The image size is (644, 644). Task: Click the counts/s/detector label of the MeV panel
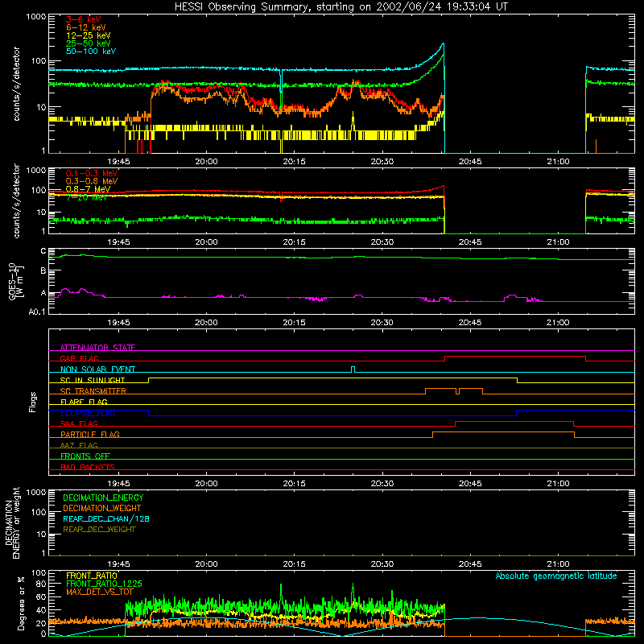pos(16,201)
